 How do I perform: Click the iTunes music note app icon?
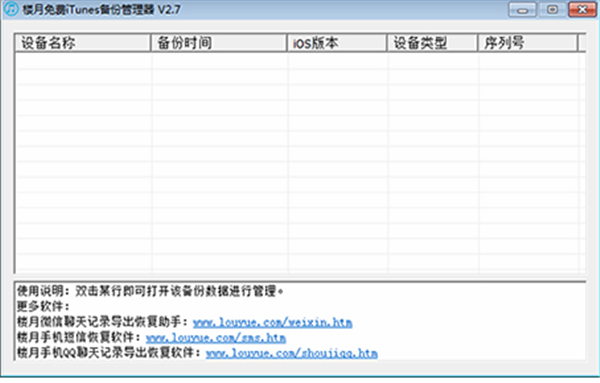[11, 9]
